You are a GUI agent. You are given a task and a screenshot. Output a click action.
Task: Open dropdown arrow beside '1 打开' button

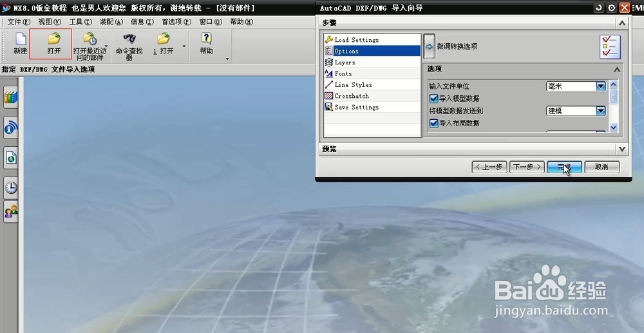[x=184, y=46]
